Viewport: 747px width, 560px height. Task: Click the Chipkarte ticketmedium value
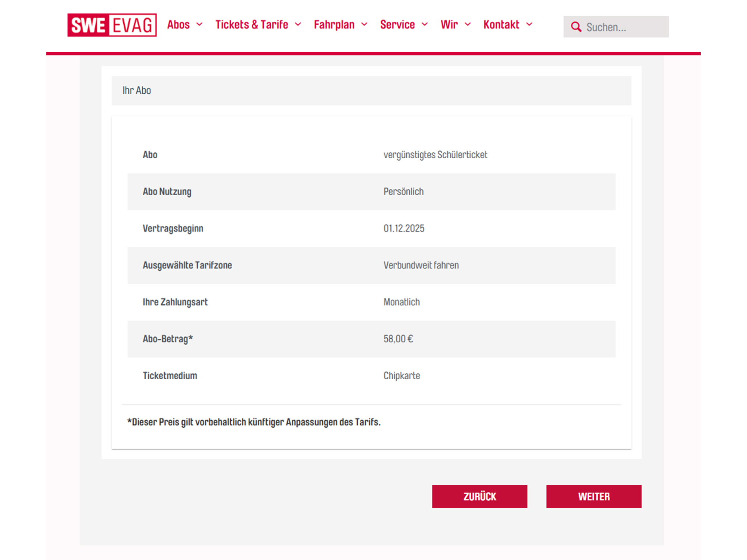pyautogui.click(x=402, y=376)
